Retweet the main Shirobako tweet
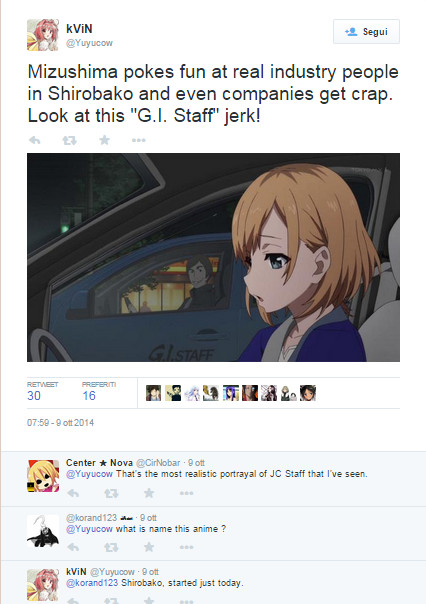 pos(69,140)
